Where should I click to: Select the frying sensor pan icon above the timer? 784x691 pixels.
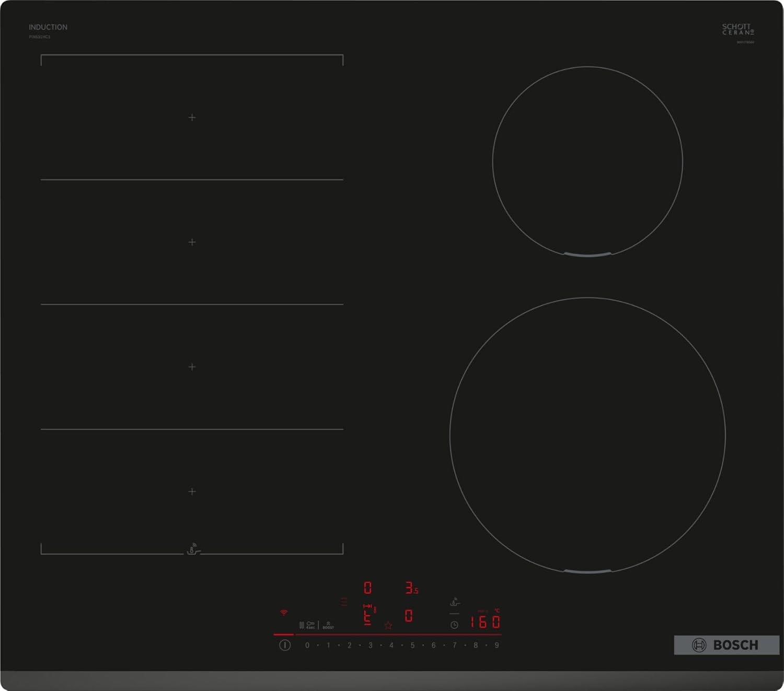455,602
